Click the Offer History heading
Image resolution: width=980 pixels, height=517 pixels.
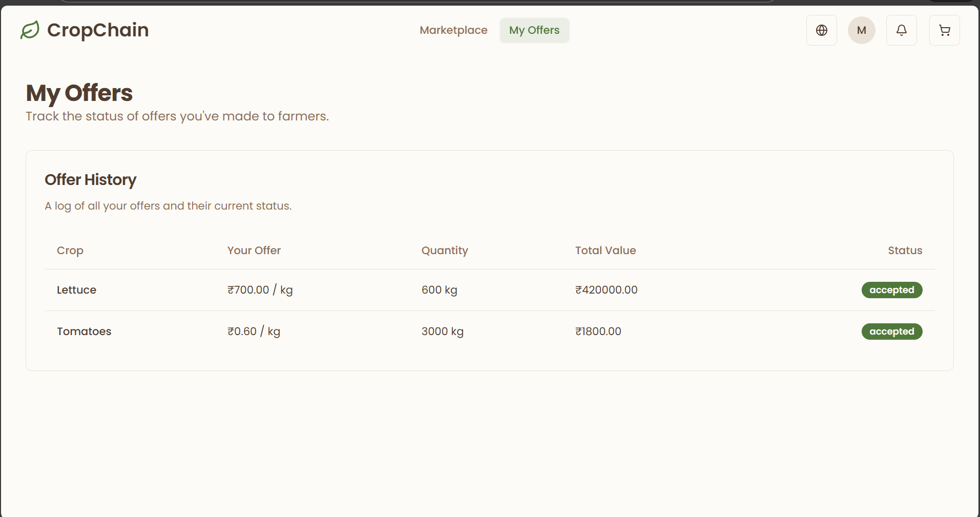click(91, 180)
